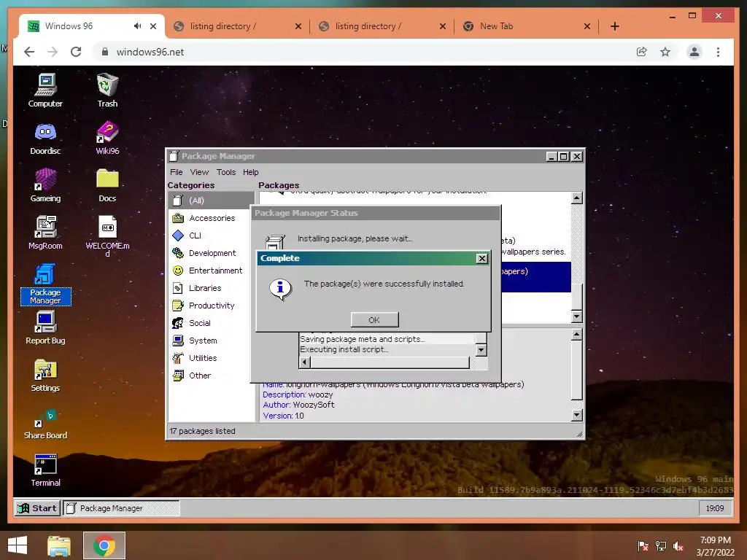Select the (All) category
Screen dimensions: 747x560
211,201
